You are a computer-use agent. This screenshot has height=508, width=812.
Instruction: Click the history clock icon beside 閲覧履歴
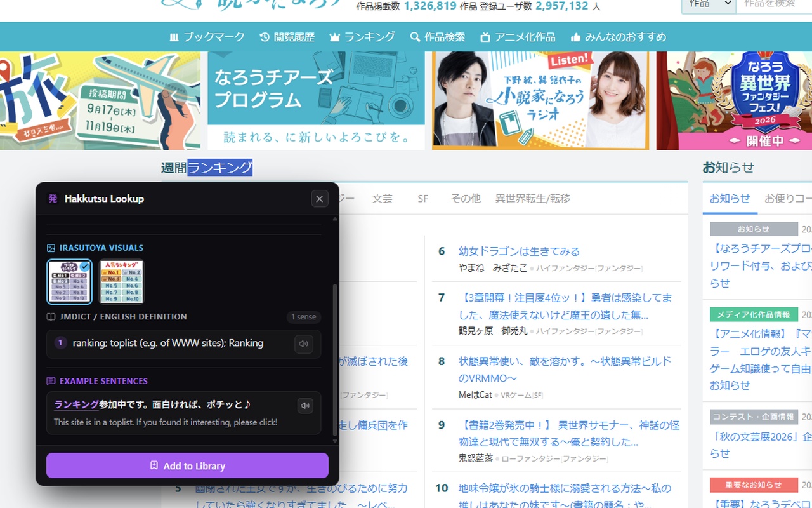point(265,37)
